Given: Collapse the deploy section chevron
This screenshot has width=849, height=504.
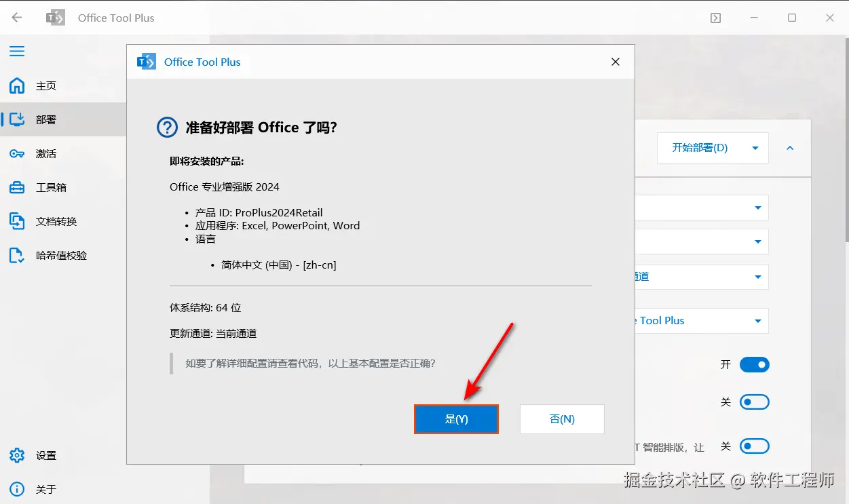Looking at the screenshot, I should coord(790,148).
